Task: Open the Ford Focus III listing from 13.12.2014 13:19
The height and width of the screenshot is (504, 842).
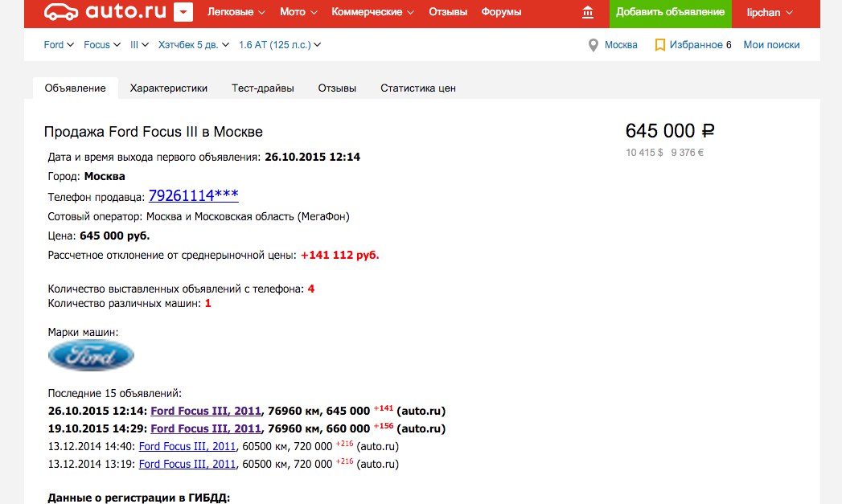Action: pos(187,464)
